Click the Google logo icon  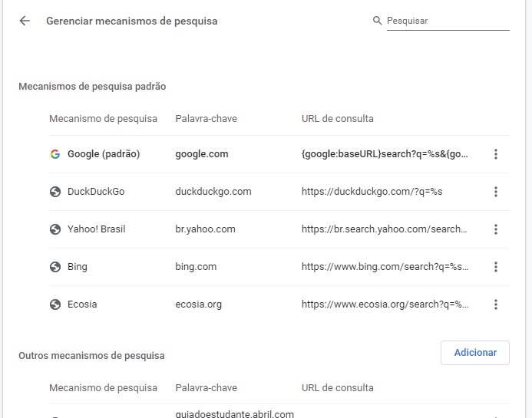click(x=55, y=154)
